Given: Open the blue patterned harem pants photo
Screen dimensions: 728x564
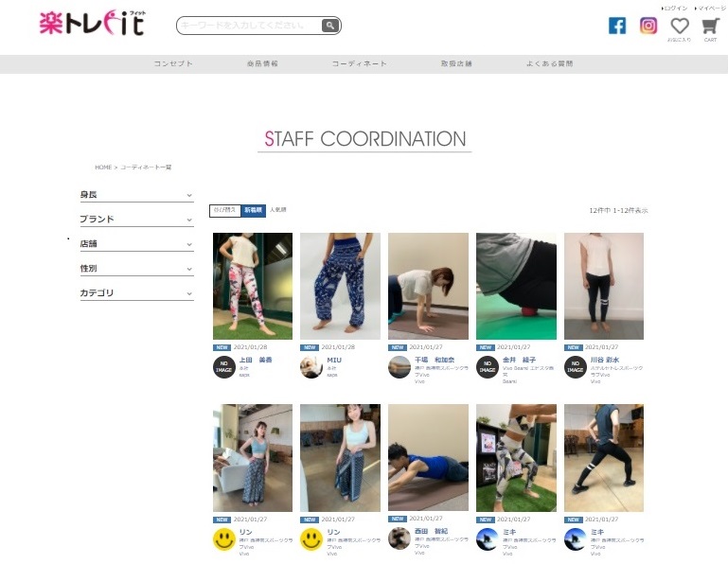Looking at the screenshot, I should 340,286.
